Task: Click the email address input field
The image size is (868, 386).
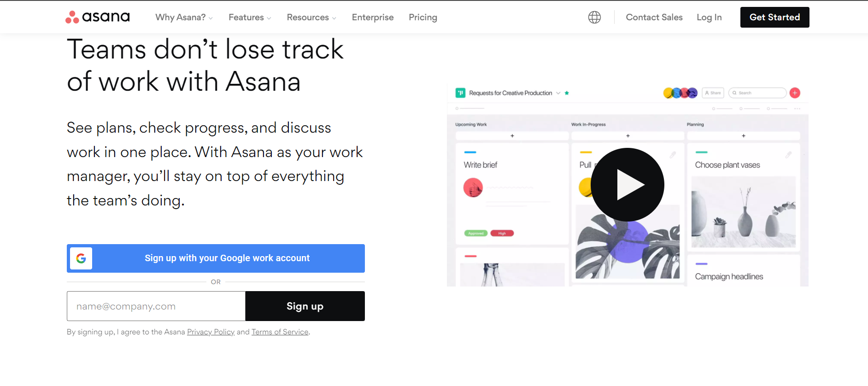Action: (156, 306)
